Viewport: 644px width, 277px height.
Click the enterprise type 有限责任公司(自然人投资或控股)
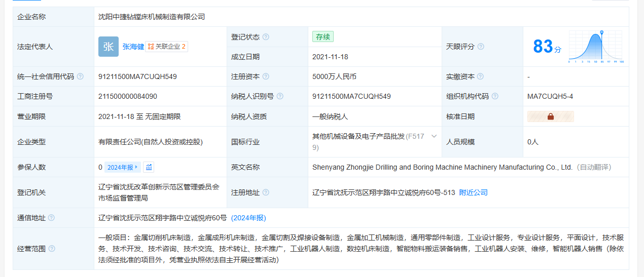click(150, 142)
